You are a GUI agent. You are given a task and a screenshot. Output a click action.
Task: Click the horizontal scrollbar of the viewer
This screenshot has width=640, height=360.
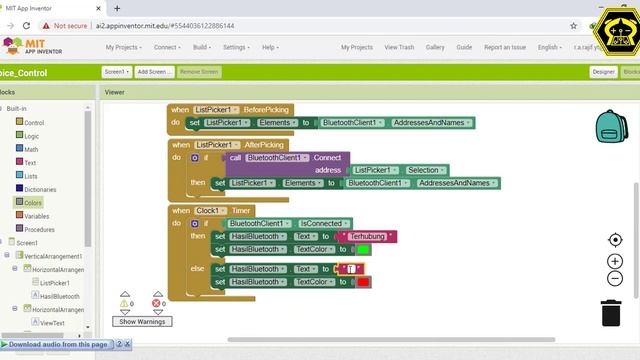tap(391, 340)
